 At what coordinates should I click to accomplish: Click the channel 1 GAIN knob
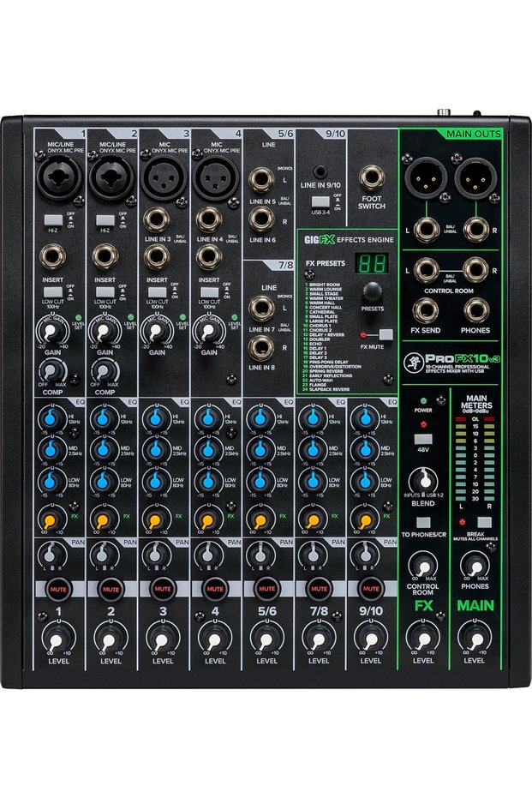pyautogui.click(x=52, y=332)
